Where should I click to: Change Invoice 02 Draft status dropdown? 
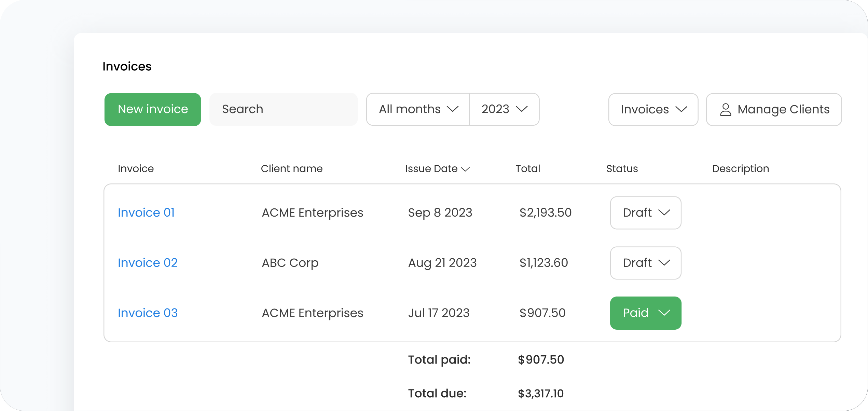pos(645,263)
